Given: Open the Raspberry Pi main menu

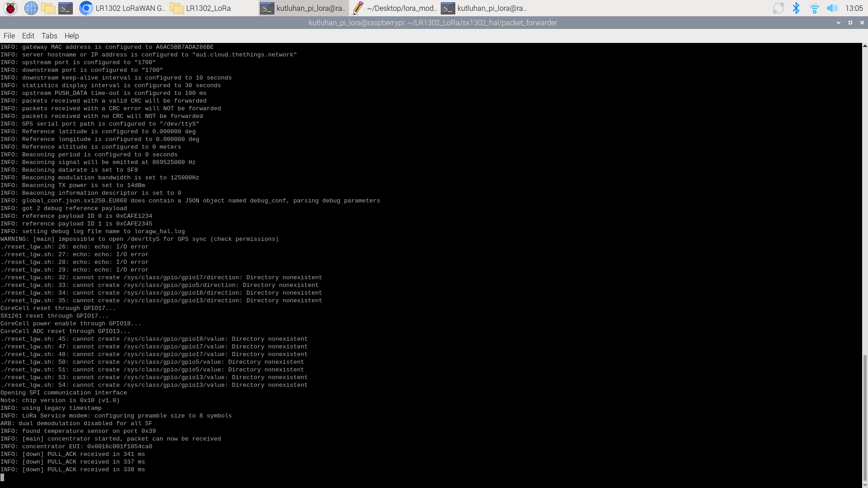Looking at the screenshot, I should [10, 8].
